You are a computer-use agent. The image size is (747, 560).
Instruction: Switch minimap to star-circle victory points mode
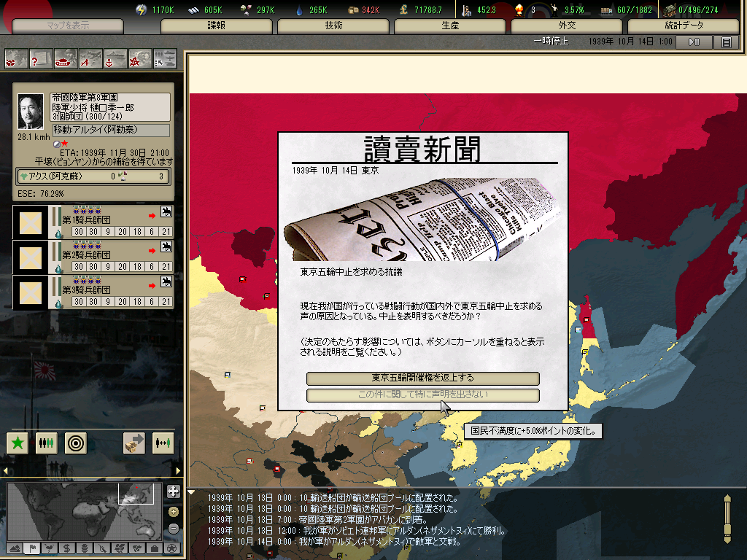172,548
